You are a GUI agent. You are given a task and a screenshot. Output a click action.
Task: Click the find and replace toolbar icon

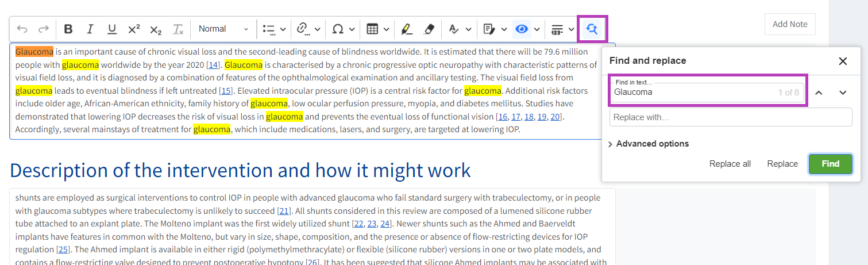[x=592, y=29]
